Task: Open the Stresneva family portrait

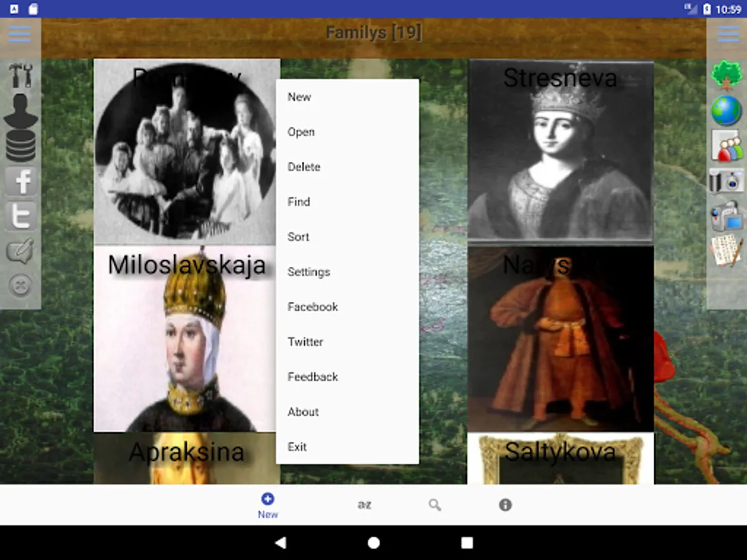Action: [561, 152]
